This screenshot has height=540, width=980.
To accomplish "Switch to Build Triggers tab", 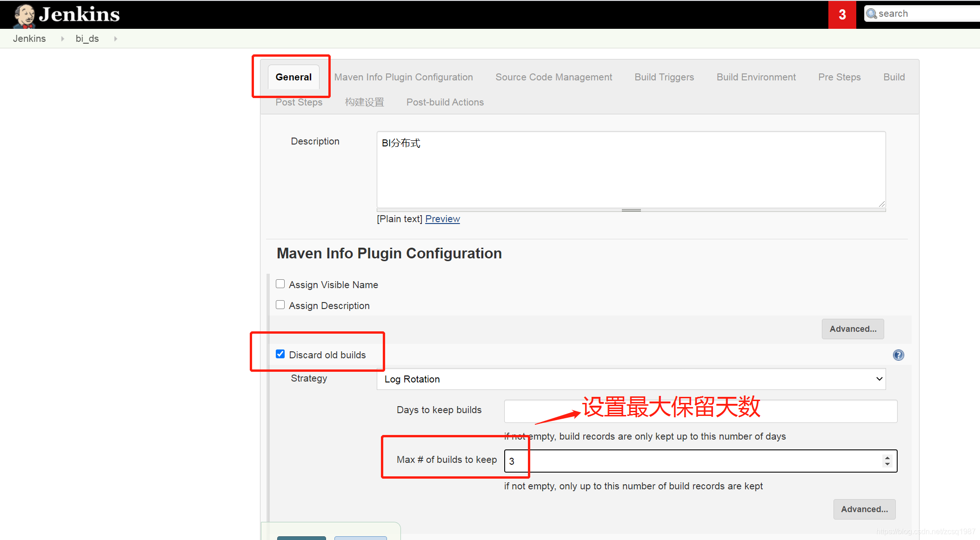I will pos(664,77).
